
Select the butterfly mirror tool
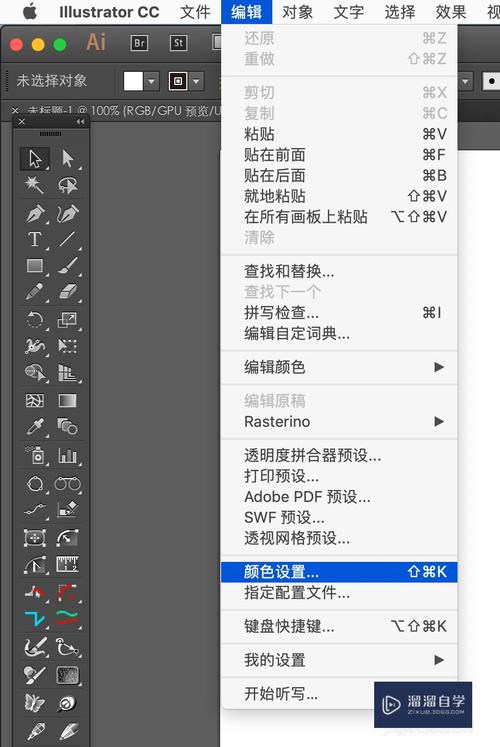click(35, 703)
